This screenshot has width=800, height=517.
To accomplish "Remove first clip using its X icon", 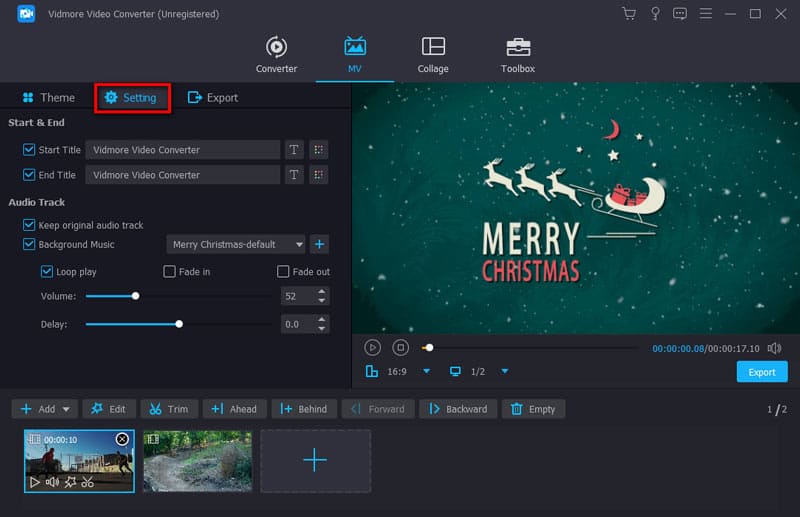I will pos(122,439).
